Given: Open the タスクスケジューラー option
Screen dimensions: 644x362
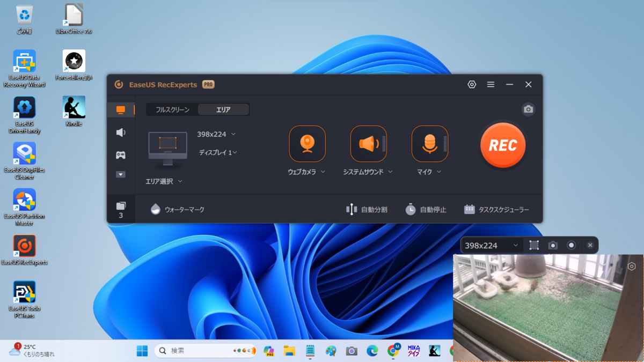Looking at the screenshot, I should pos(496,210).
